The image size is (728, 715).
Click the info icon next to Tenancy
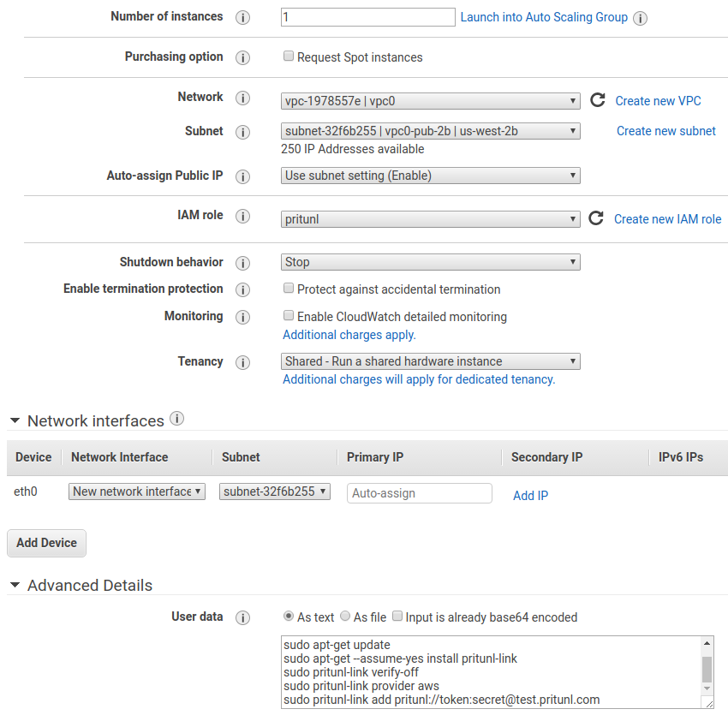[242, 362]
